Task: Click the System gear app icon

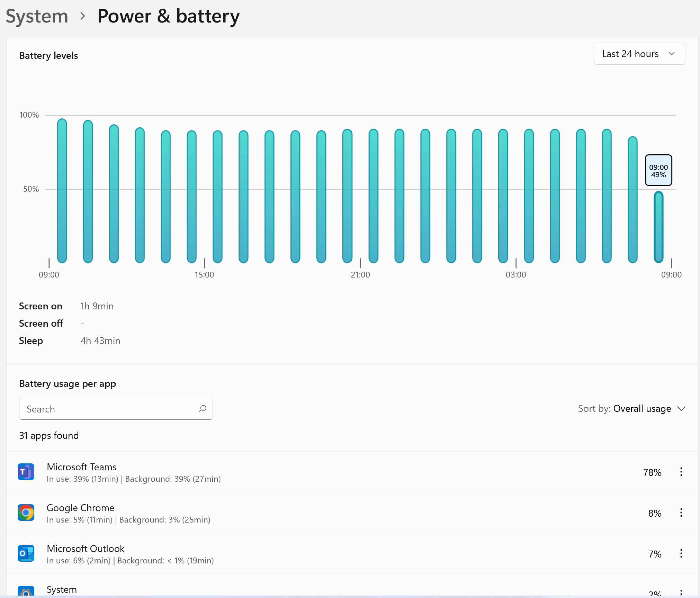Action: coord(26,591)
